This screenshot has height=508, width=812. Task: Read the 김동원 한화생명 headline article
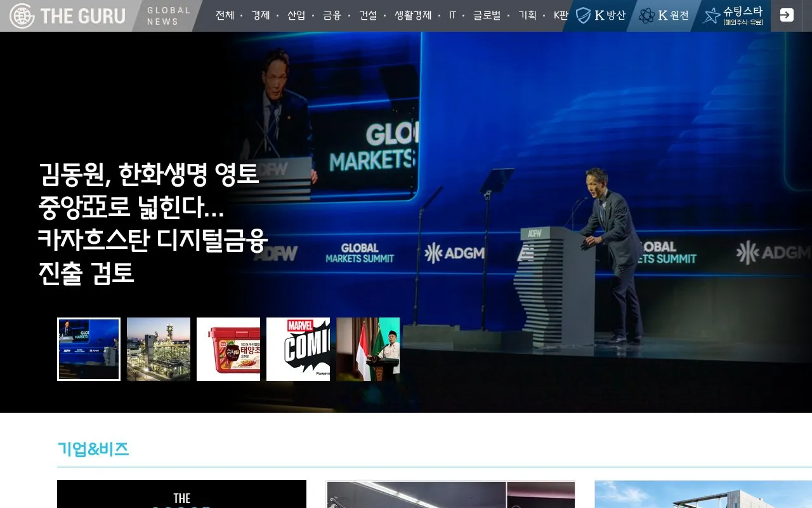tap(153, 224)
